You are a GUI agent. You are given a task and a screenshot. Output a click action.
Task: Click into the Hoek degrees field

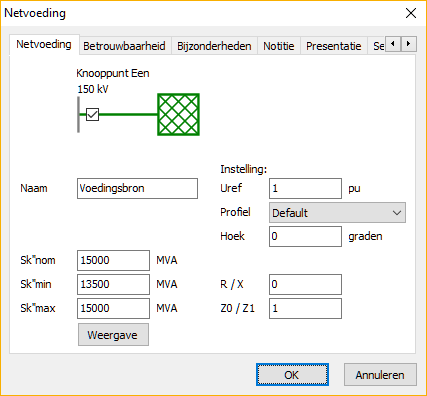point(305,236)
